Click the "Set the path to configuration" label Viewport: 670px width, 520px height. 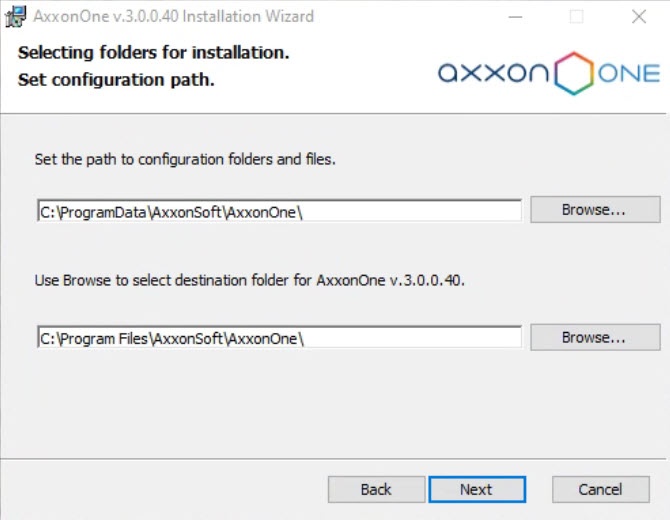pyautogui.click(x=185, y=159)
